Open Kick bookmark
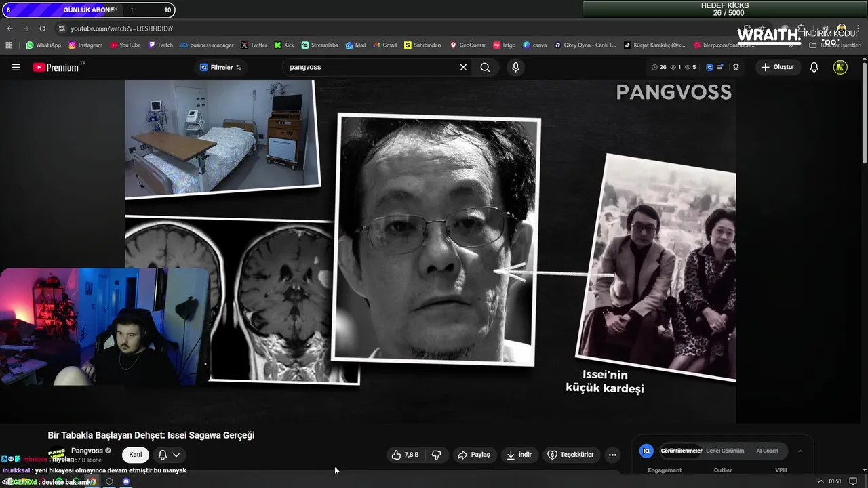The width and height of the screenshot is (868, 488). tap(285, 45)
